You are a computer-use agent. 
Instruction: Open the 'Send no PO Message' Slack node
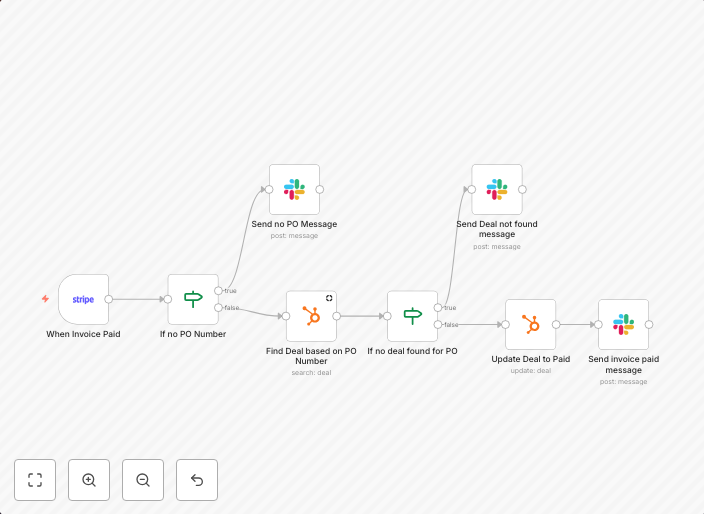(x=294, y=189)
